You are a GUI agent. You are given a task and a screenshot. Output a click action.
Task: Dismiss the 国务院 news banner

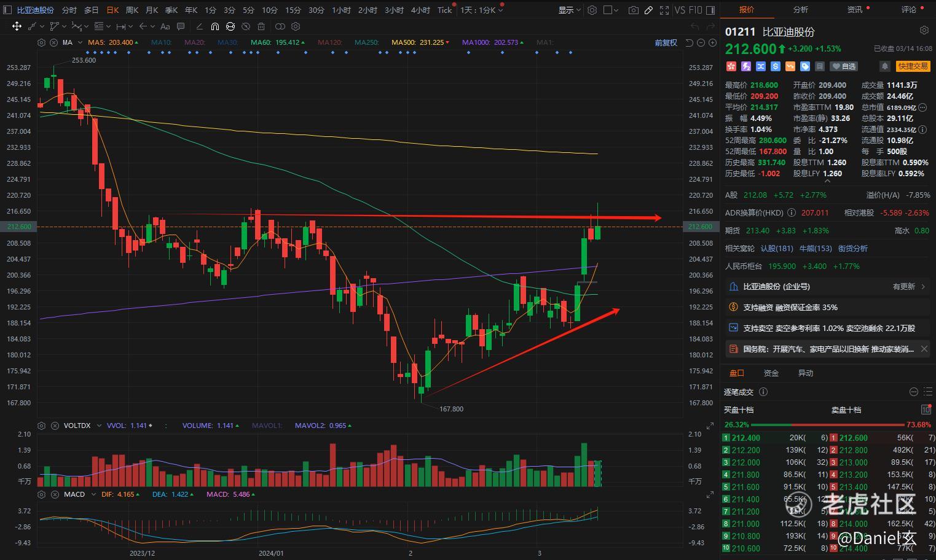(x=924, y=349)
